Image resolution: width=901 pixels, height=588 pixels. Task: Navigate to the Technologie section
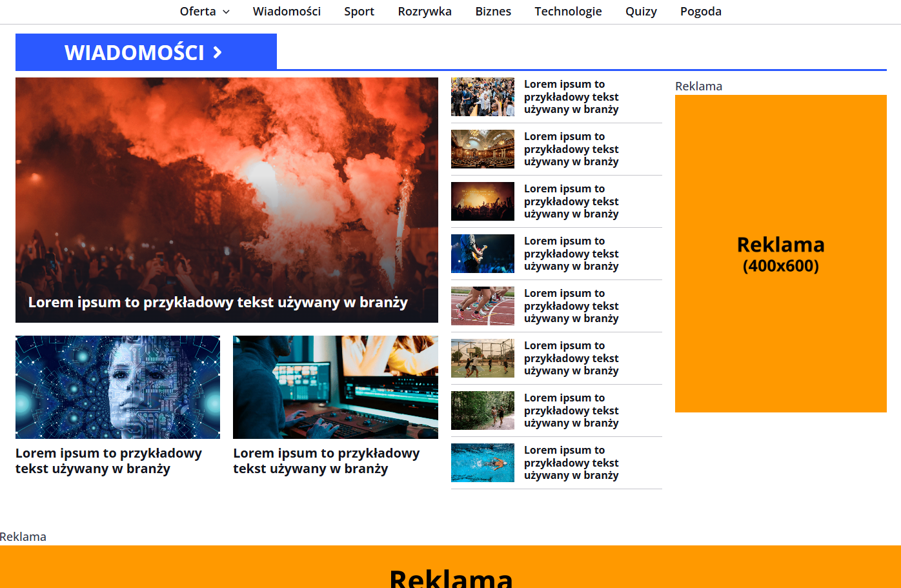click(x=568, y=12)
